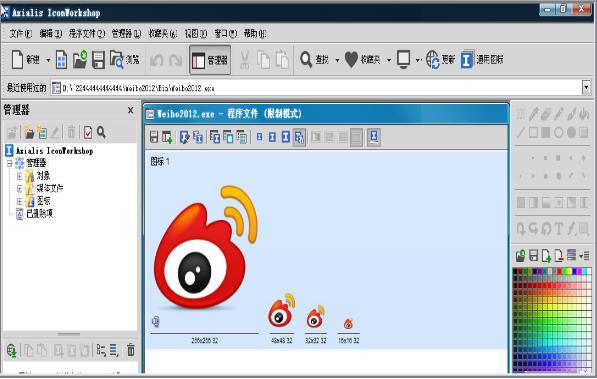Open dropdown arrow next to 新建
The height and width of the screenshot is (379, 597).
48,60
